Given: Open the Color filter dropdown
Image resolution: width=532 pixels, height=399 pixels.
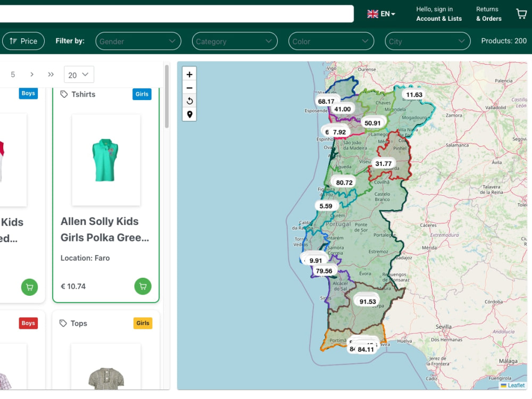Looking at the screenshot, I should 331,41.
